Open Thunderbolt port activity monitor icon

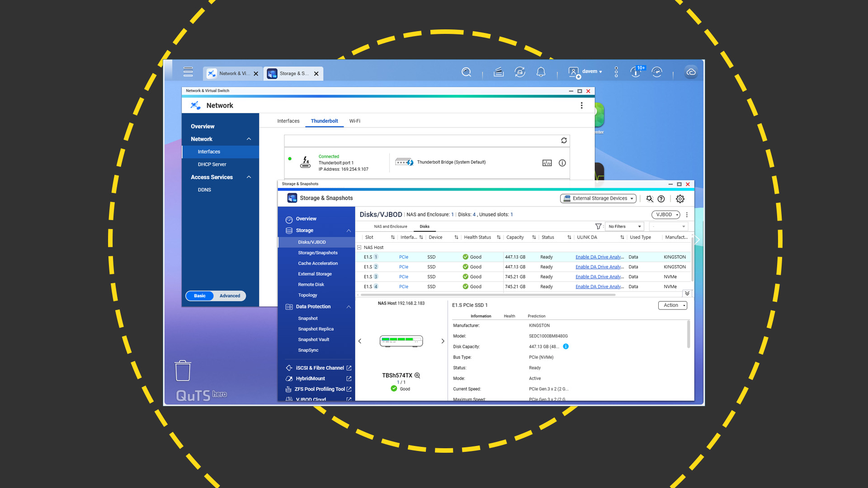tap(547, 163)
